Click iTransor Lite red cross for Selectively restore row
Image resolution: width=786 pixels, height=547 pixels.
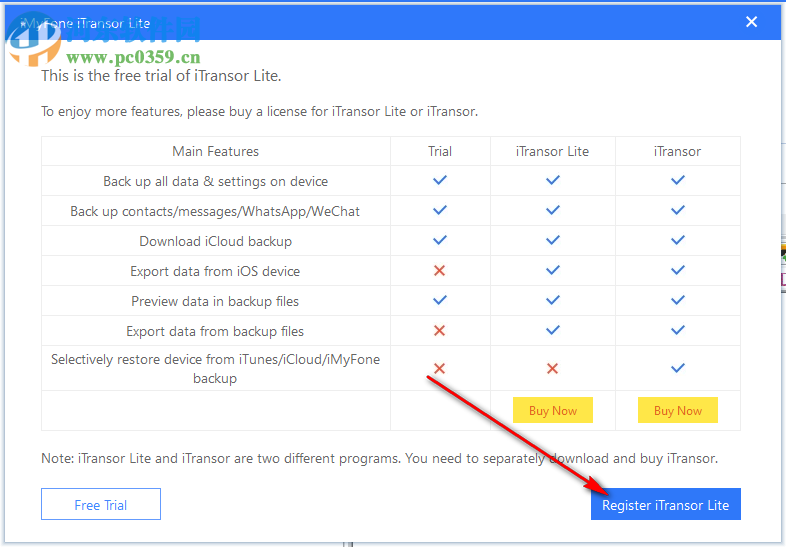[x=552, y=369]
